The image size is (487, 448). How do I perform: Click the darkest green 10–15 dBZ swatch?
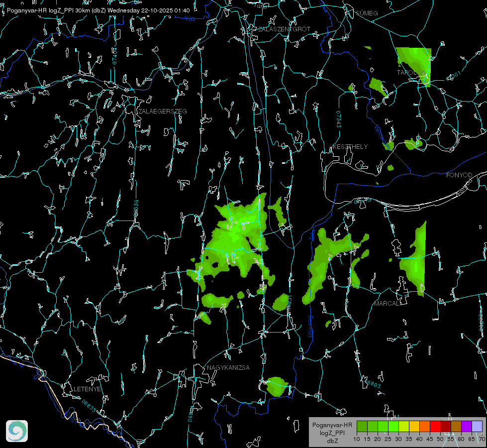[362, 426]
